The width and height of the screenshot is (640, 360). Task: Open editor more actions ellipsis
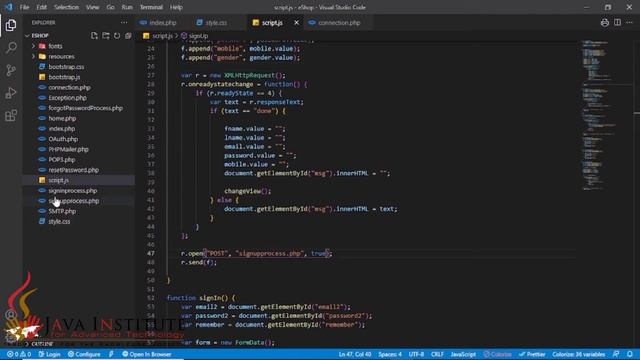(629, 23)
